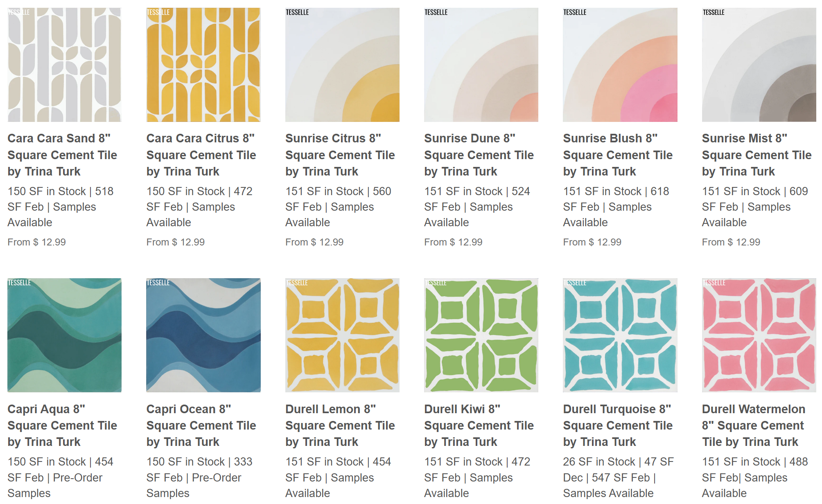Select the Durell Kiwi tile thumbnail

[x=481, y=335]
